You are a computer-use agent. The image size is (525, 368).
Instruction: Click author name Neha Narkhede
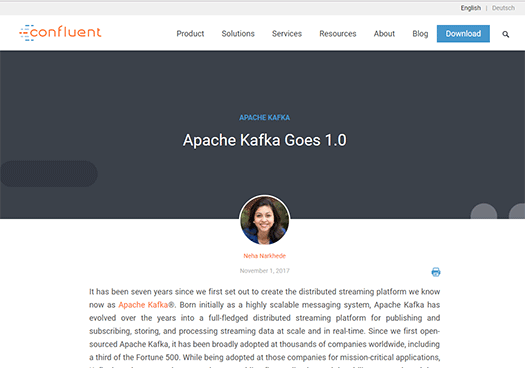coord(265,256)
